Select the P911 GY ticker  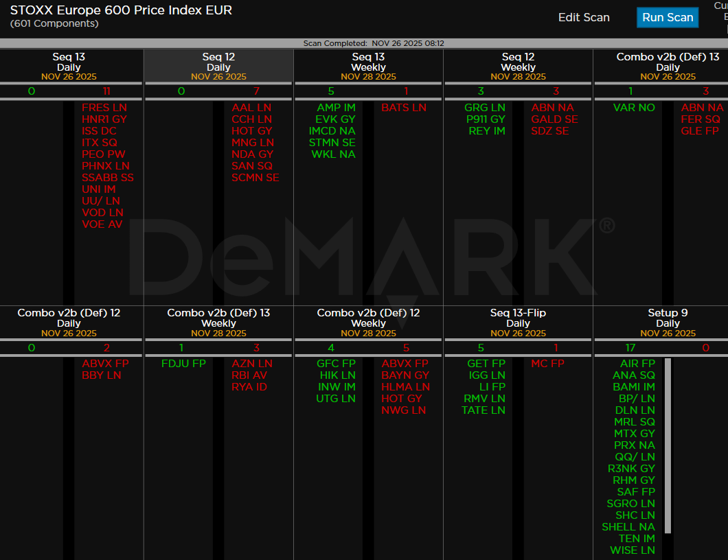click(x=485, y=119)
